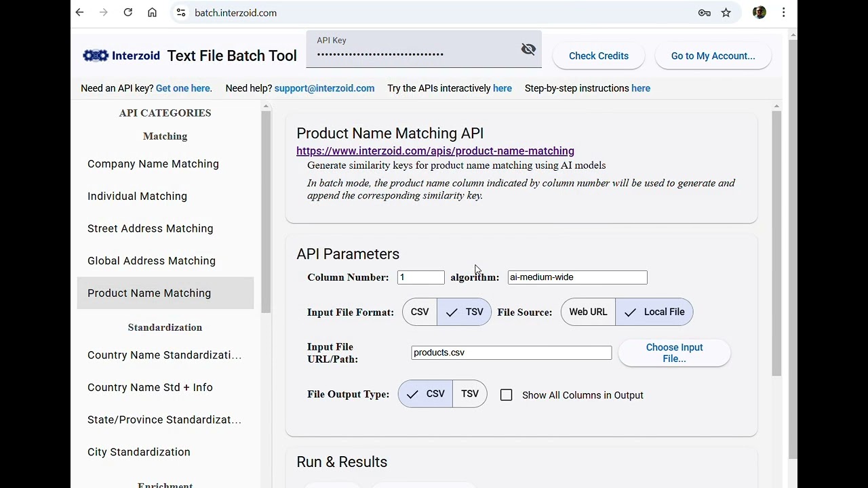Viewport: 868px width, 488px height.
Task: Enable Show All Columns in Output checkbox
Action: 507,395
